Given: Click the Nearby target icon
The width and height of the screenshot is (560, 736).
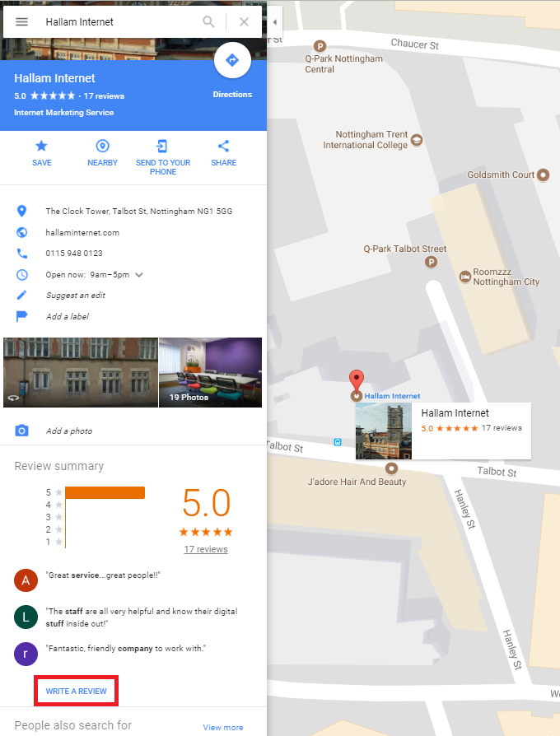Looking at the screenshot, I should [102, 146].
